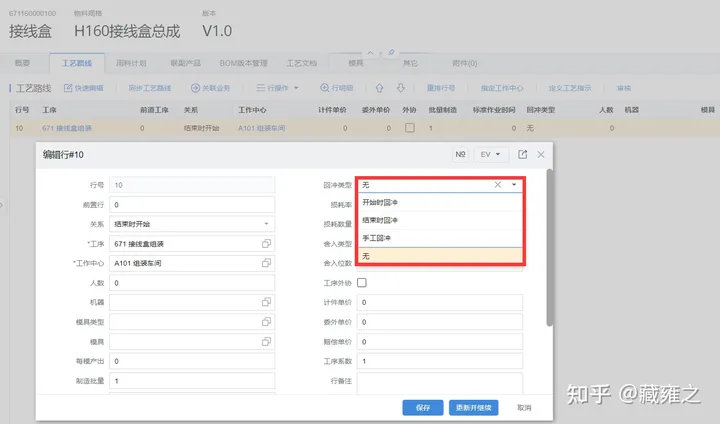
Task: Click the № button in the dialog header
Action: [460, 155]
